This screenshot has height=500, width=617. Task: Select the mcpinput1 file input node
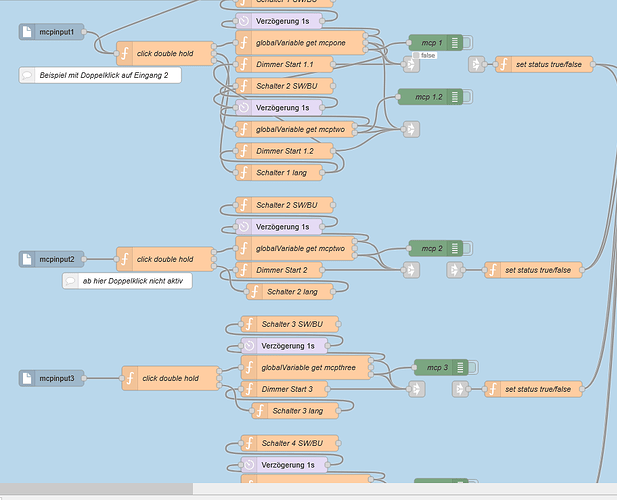click(52, 32)
